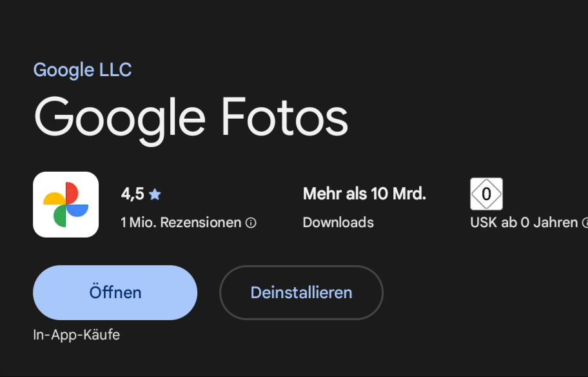
Task: Click the yellow petal of the Fotos pinwheel
Action: pos(54,198)
